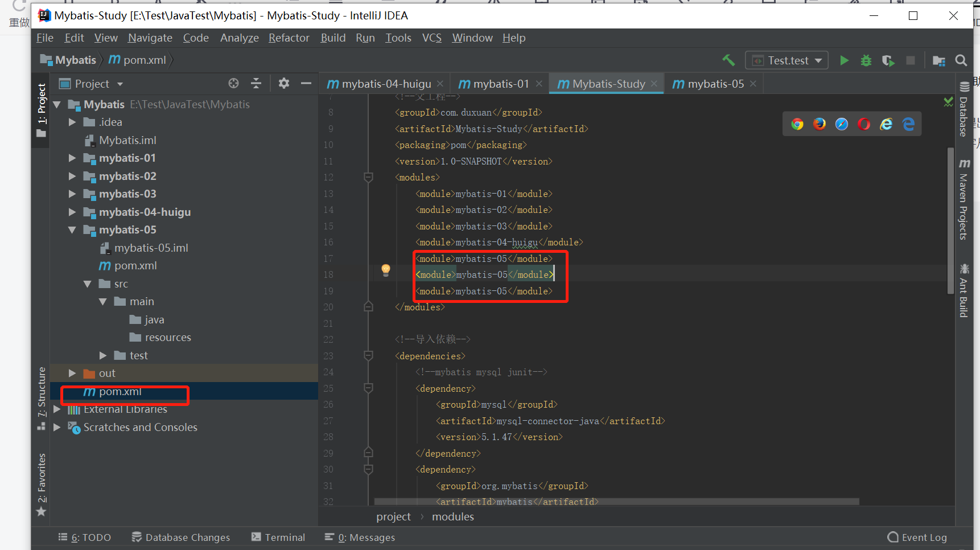Image resolution: width=980 pixels, height=550 pixels.
Task: Click the Project panel settings gear
Action: 283,83
